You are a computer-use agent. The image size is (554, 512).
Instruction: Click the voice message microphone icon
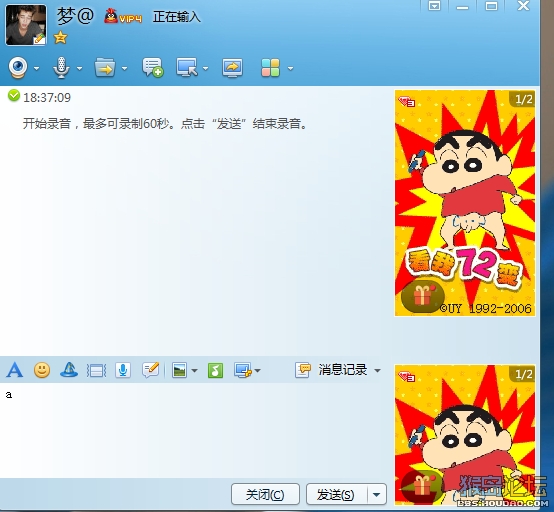click(123, 370)
